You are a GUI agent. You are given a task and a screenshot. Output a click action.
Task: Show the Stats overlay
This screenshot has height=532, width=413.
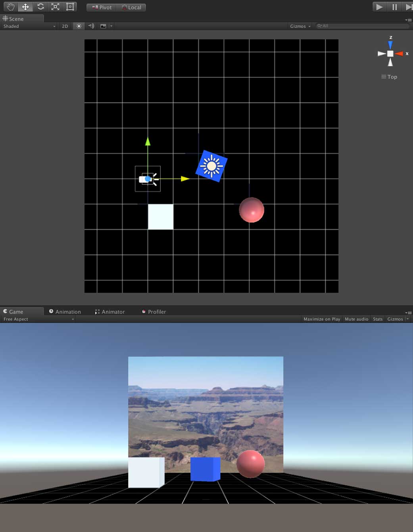(x=378, y=319)
